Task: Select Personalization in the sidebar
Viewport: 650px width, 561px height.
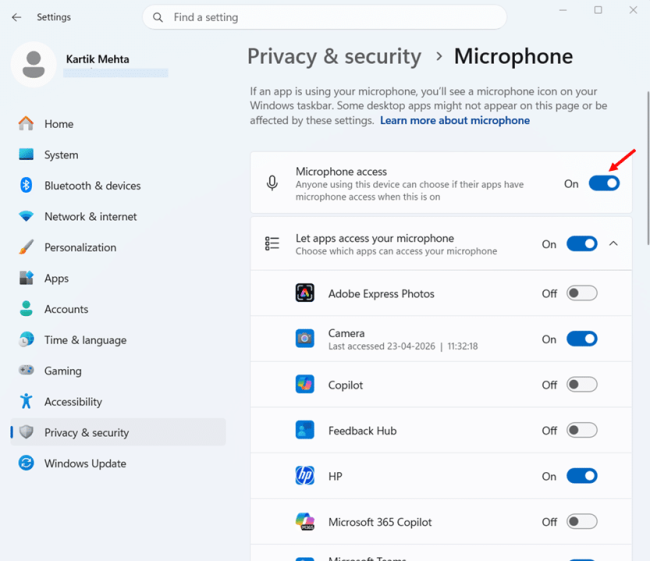Action: click(x=118, y=247)
